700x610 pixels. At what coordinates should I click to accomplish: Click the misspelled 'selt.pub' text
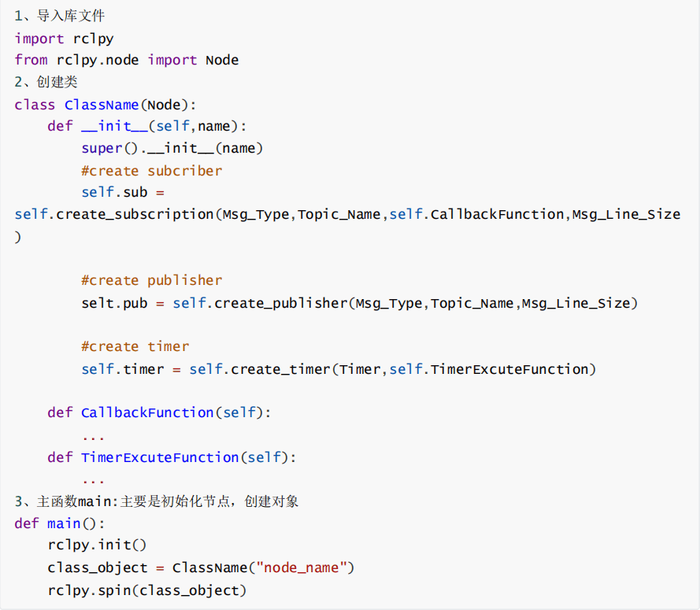113,303
